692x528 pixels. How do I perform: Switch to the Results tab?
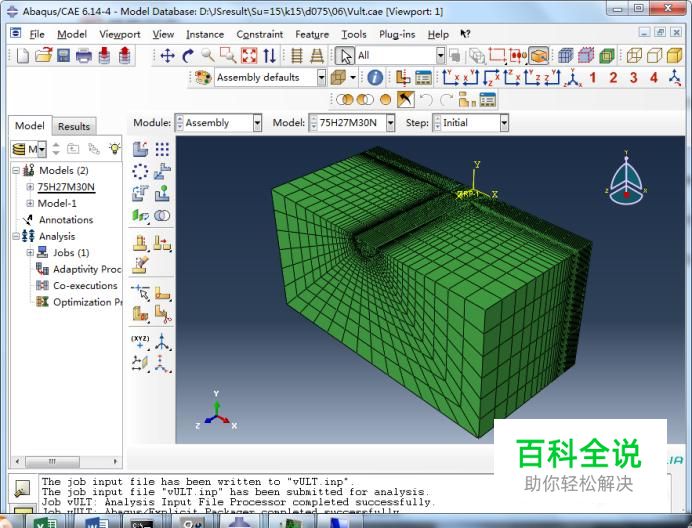(x=74, y=126)
